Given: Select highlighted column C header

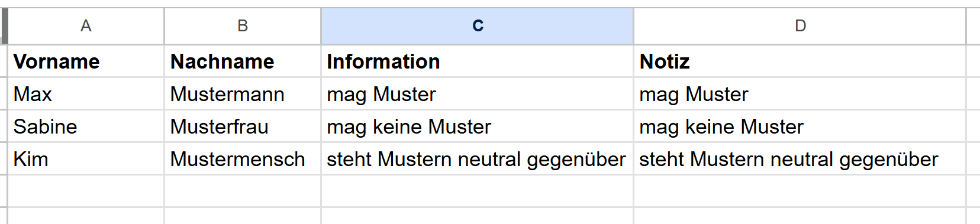Looking at the screenshot, I should (x=478, y=26).
